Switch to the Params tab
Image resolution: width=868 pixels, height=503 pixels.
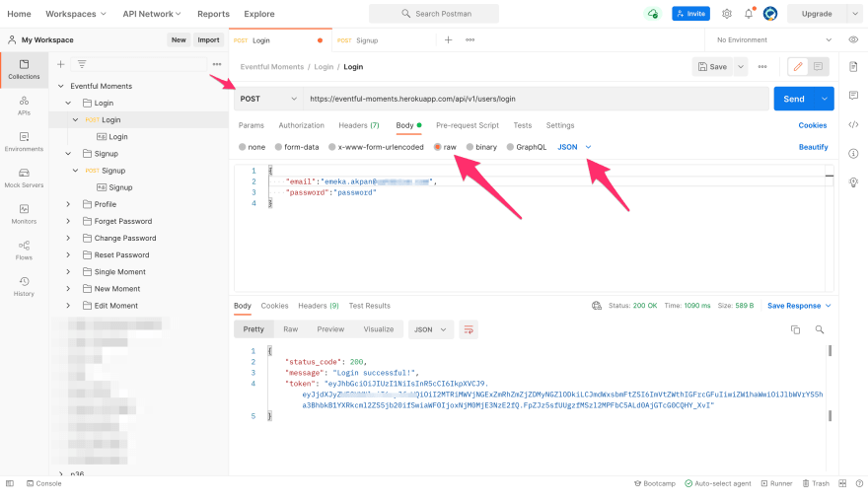click(252, 125)
